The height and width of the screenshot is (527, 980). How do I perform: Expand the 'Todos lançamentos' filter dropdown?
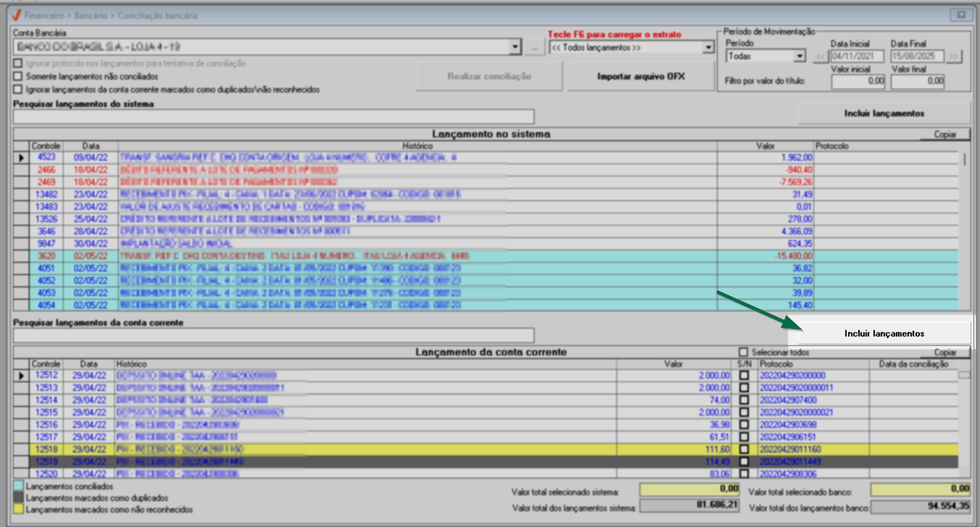[x=708, y=47]
